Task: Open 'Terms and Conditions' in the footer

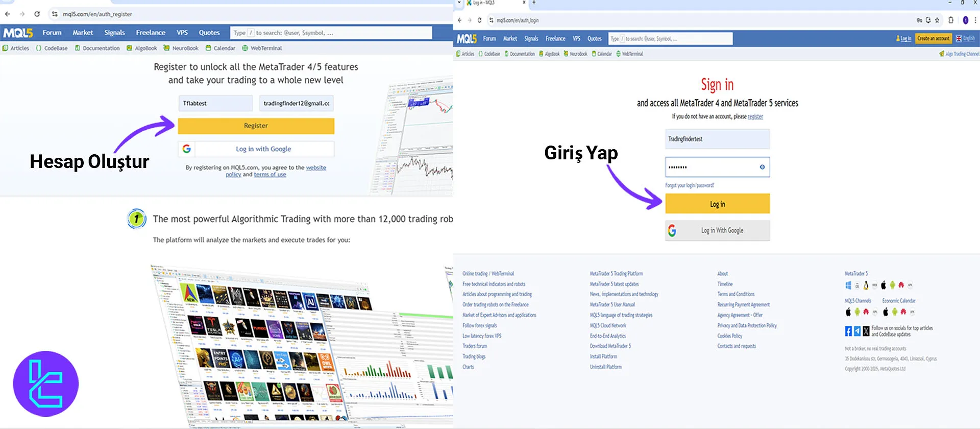Action: click(x=736, y=294)
